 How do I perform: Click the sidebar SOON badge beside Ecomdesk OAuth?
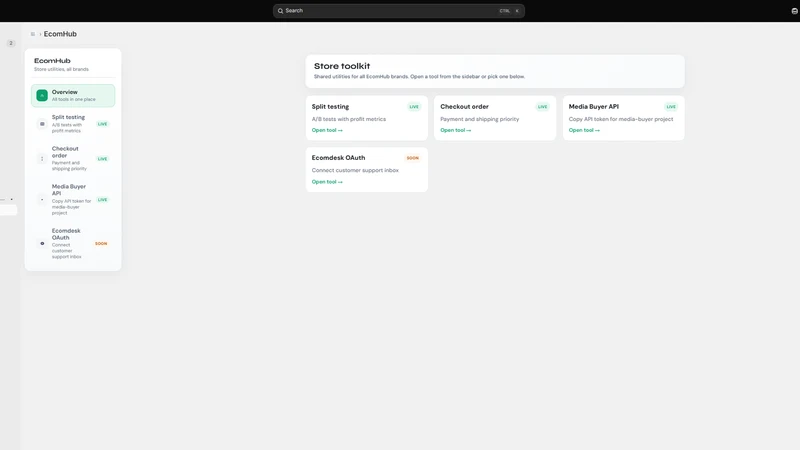tap(101, 243)
